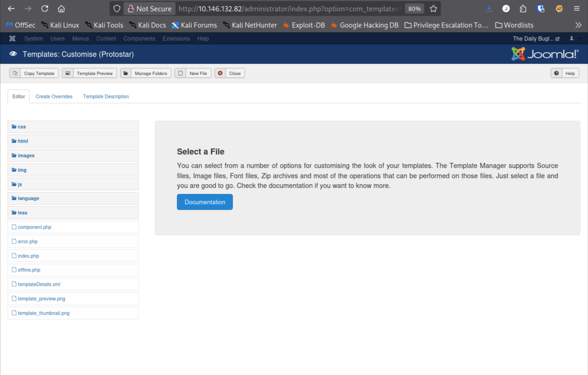This screenshot has width=588, height=375.
Task: Switch to Create Overrides tab
Action: click(x=54, y=96)
